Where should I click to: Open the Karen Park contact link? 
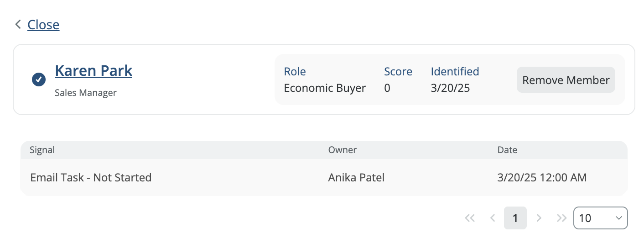(x=93, y=71)
